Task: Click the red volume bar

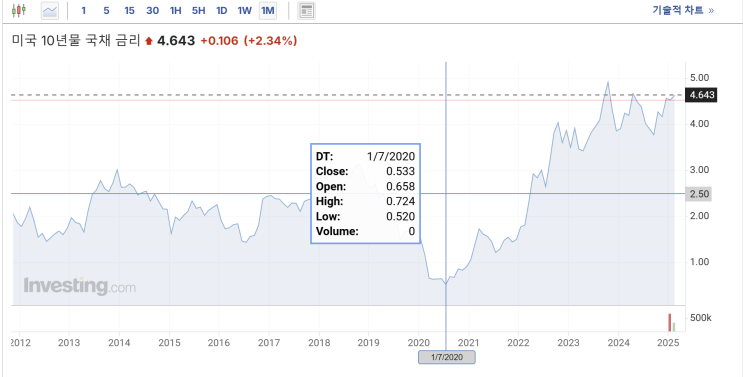Action: pyautogui.click(x=670, y=323)
